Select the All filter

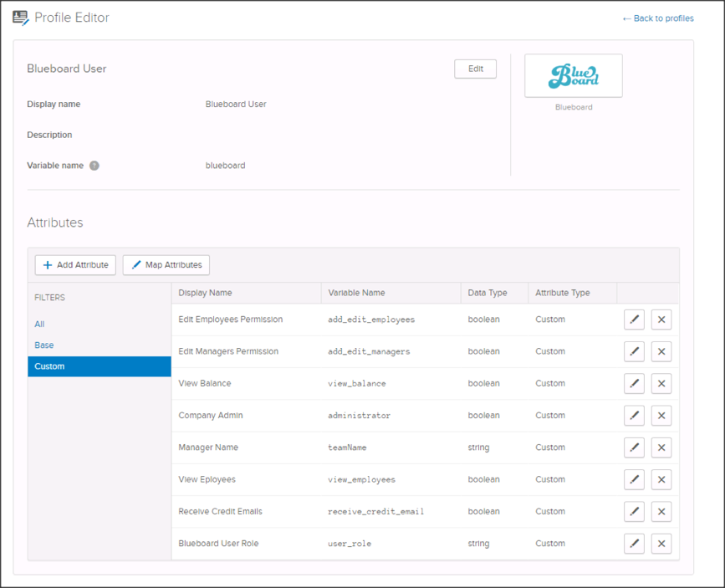(39, 324)
